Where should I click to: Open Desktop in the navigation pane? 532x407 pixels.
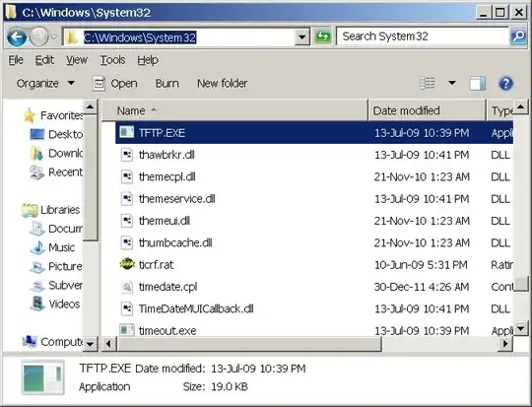(57, 134)
